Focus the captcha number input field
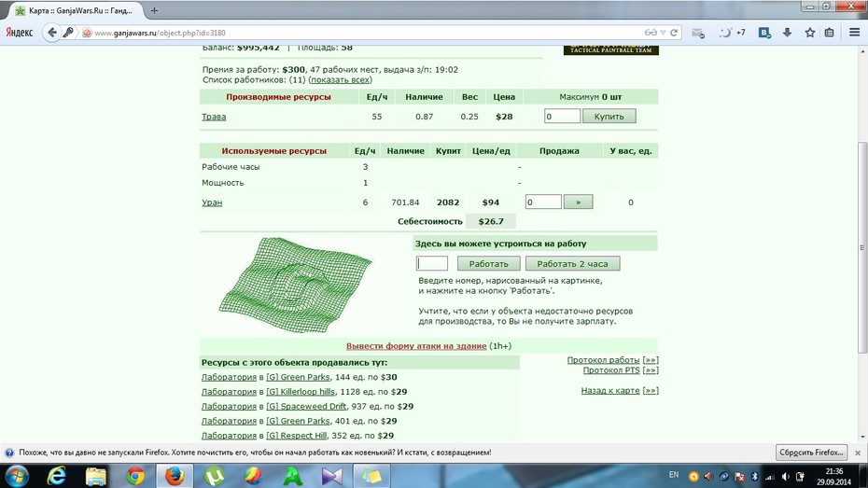The width and height of the screenshot is (868, 488). click(432, 263)
